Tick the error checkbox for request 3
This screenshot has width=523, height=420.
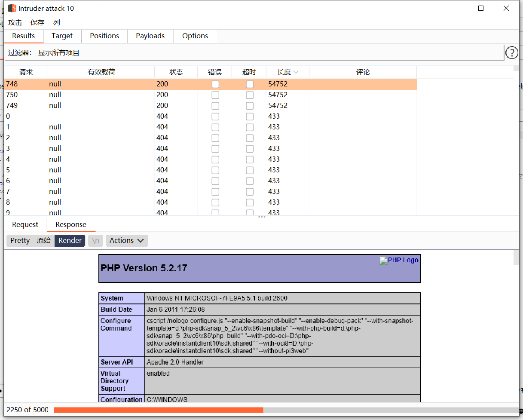[215, 149]
